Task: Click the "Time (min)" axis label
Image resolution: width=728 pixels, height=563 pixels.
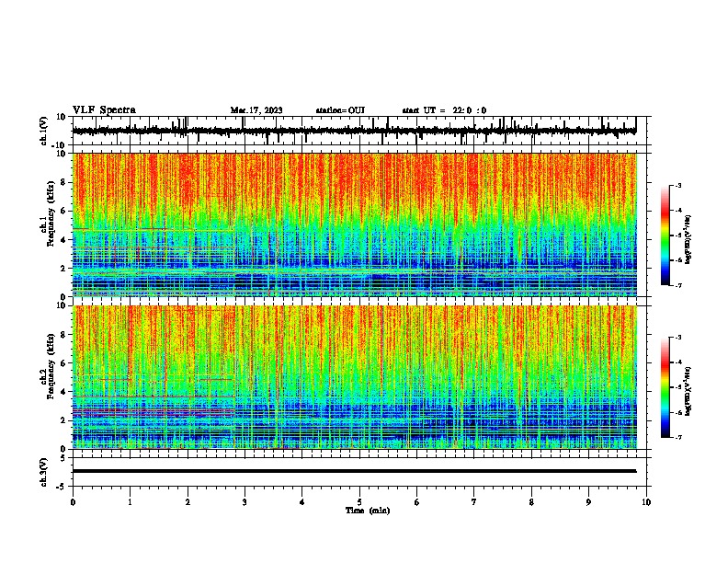Action: click(368, 511)
